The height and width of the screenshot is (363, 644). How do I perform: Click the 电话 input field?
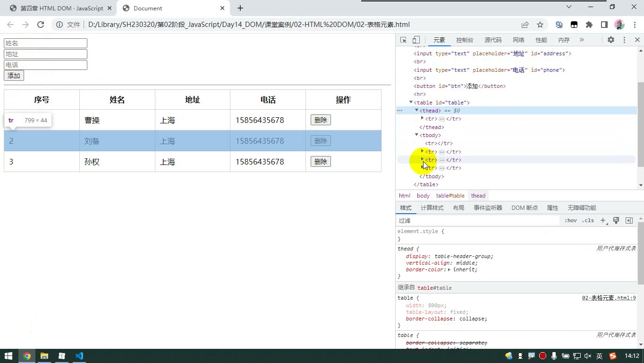(x=45, y=65)
